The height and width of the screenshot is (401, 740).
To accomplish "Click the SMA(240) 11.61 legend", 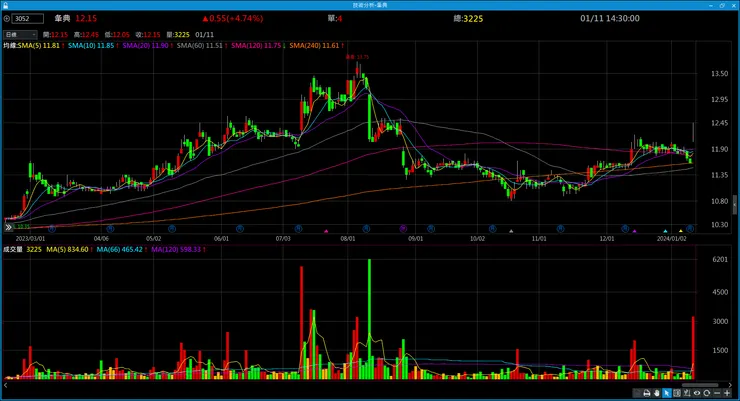I will coord(314,46).
